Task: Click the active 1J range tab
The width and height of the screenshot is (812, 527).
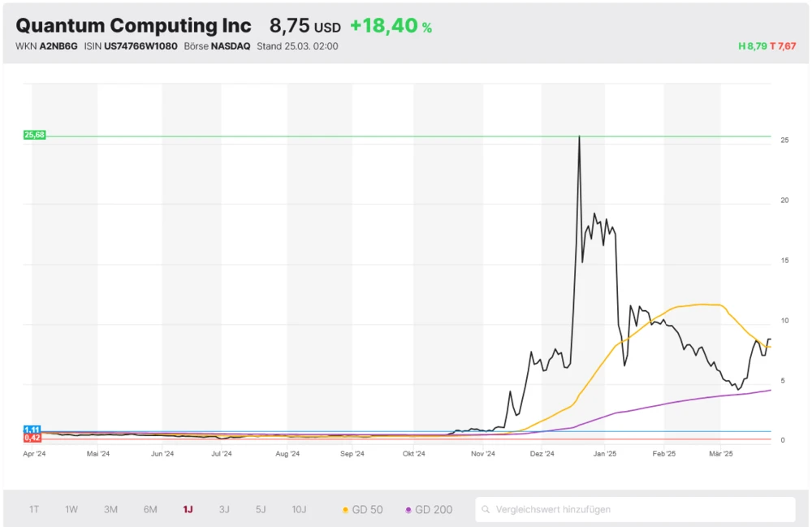Action: point(188,510)
